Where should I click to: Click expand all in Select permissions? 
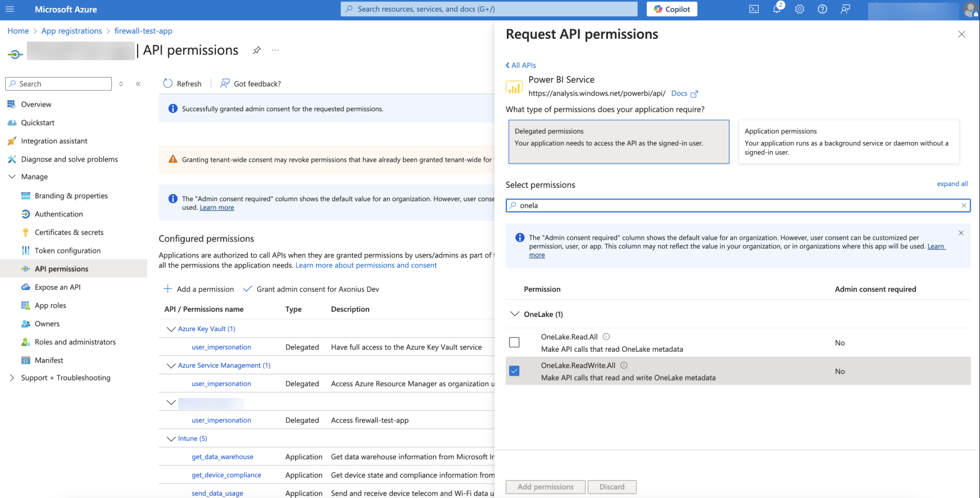[x=952, y=184]
